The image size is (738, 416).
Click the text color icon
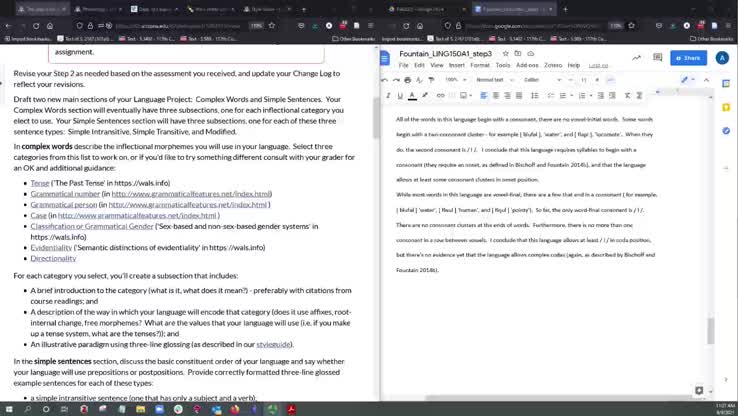(411, 96)
